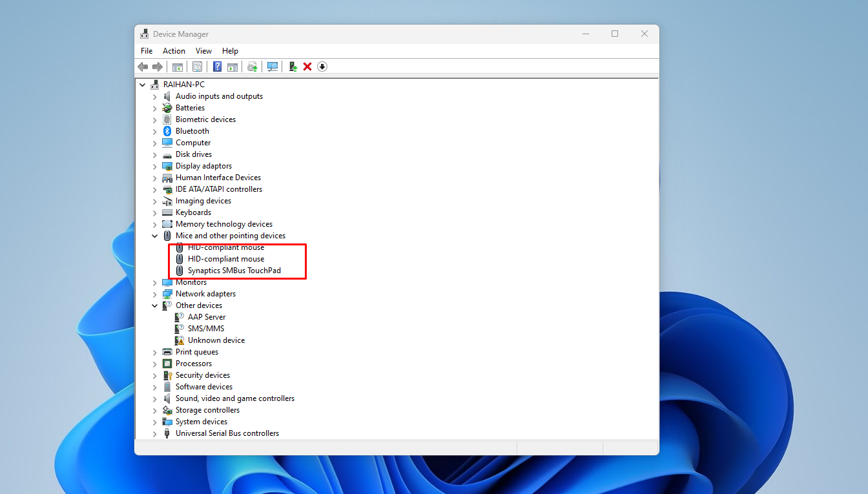Expand Audio inputs and outputs
The width and height of the screenshot is (868, 494).
(155, 96)
